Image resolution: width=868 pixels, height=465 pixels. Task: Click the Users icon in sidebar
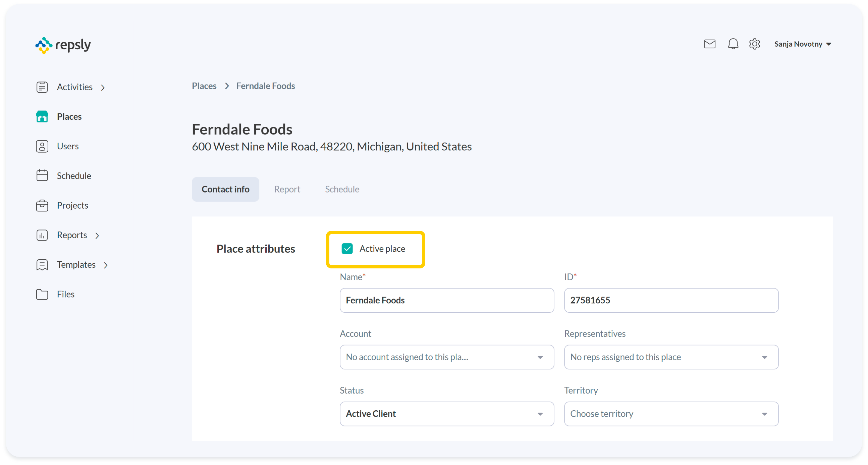[42, 146]
